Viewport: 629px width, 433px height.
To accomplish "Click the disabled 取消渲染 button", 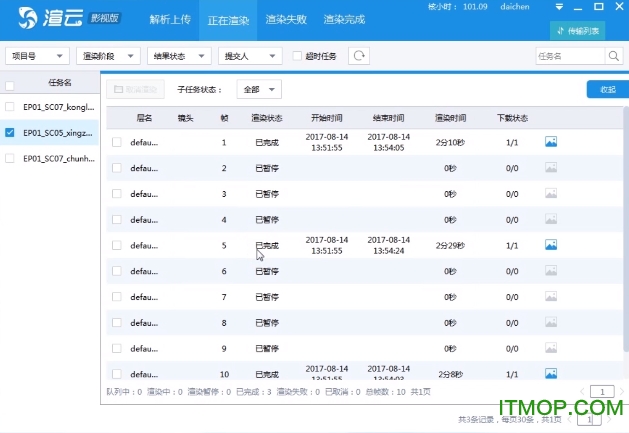I will pyautogui.click(x=136, y=89).
